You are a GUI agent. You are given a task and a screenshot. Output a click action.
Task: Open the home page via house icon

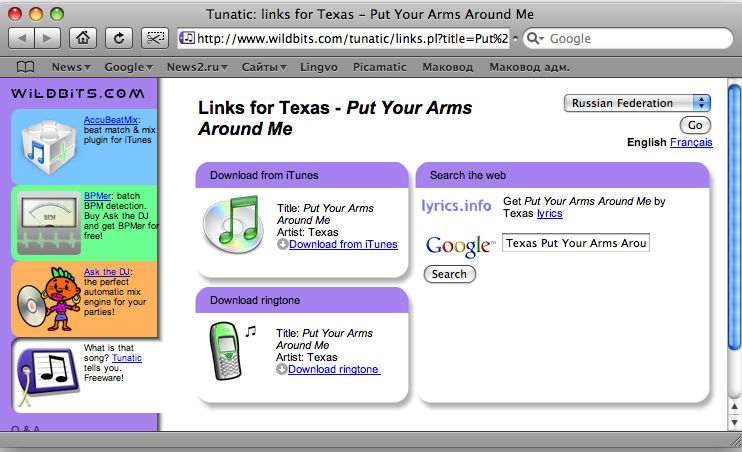click(83, 38)
